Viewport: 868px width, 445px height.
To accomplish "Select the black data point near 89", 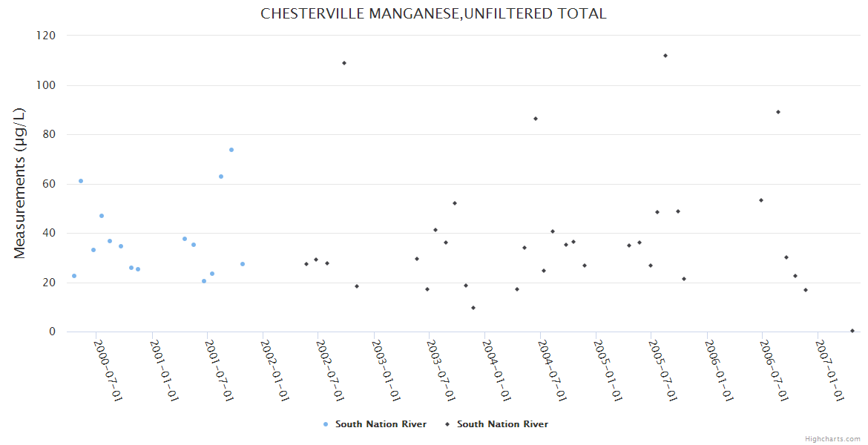I will (x=778, y=112).
